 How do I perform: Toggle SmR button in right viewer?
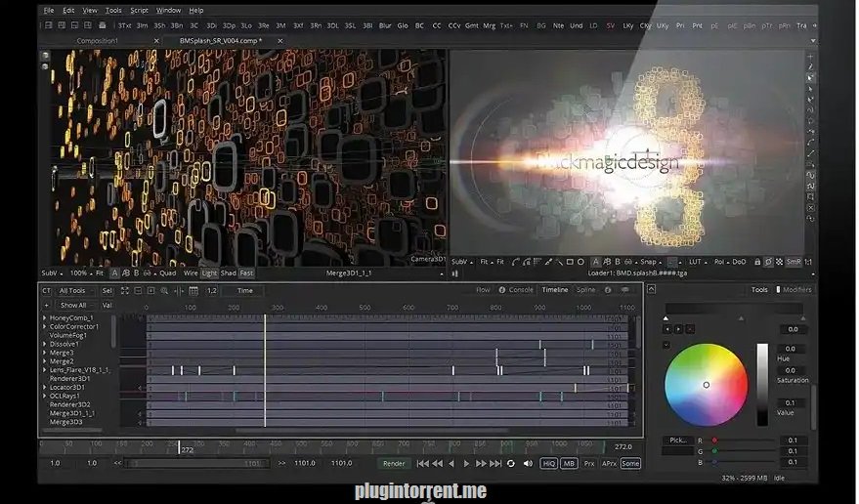tap(794, 263)
